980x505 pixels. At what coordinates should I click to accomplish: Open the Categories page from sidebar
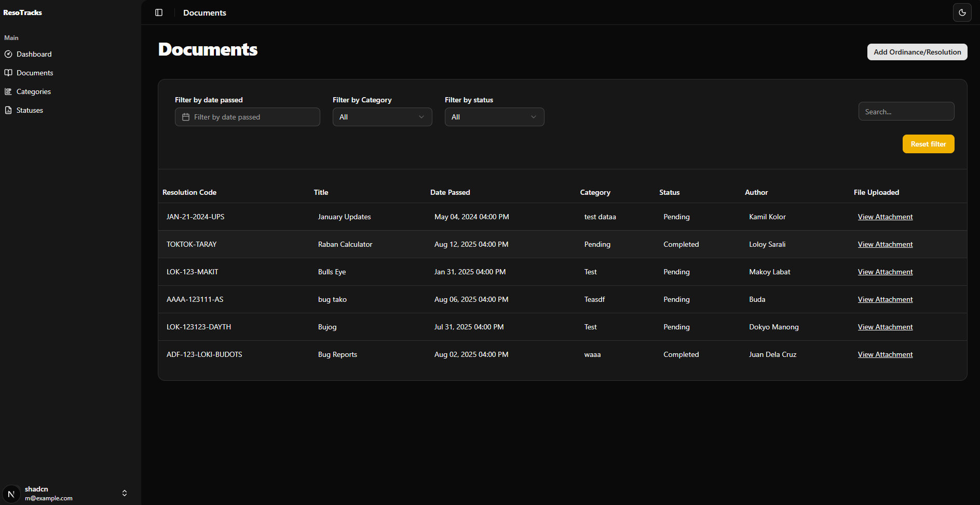tap(34, 91)
